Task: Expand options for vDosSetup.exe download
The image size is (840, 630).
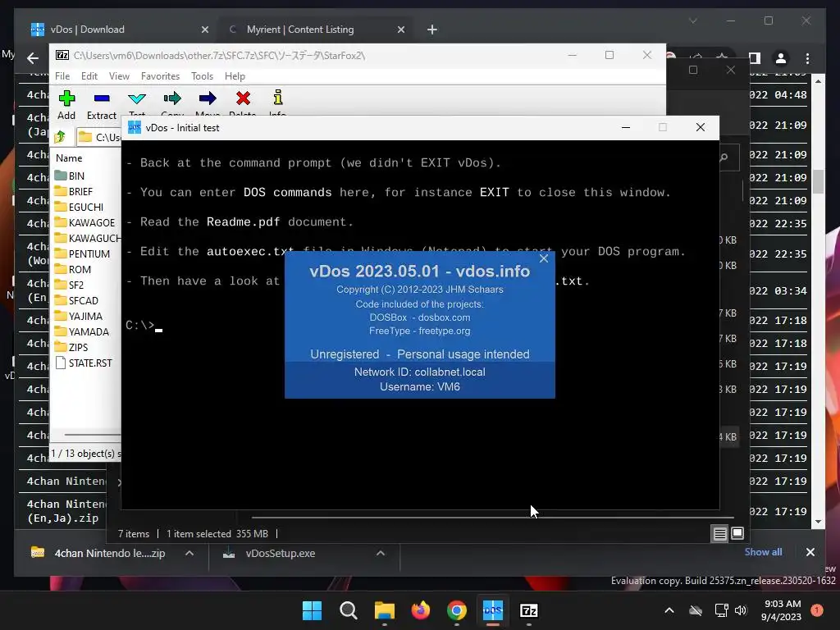Action: pyautogui.click(x=381, y=553)
